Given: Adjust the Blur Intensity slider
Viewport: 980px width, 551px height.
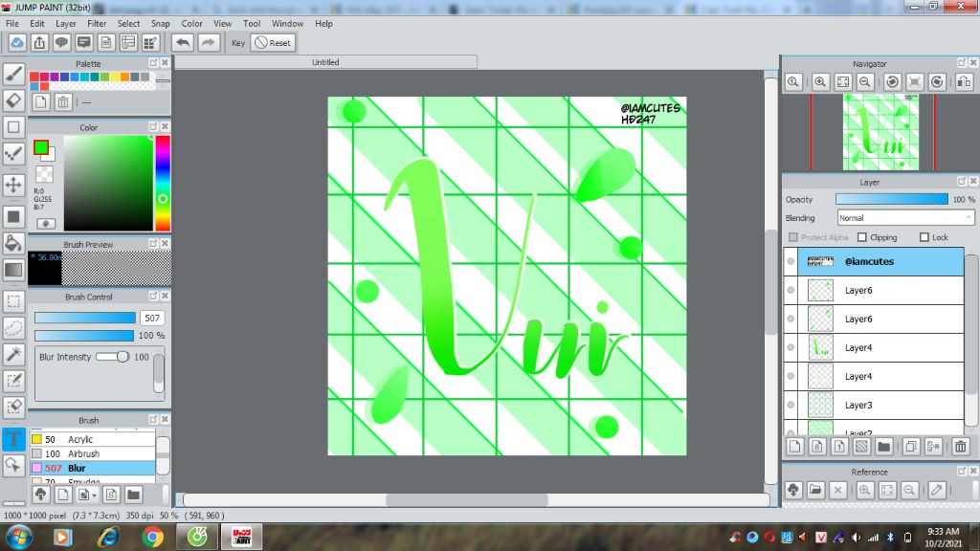Looking at the screenshot, I should [113, 357].
